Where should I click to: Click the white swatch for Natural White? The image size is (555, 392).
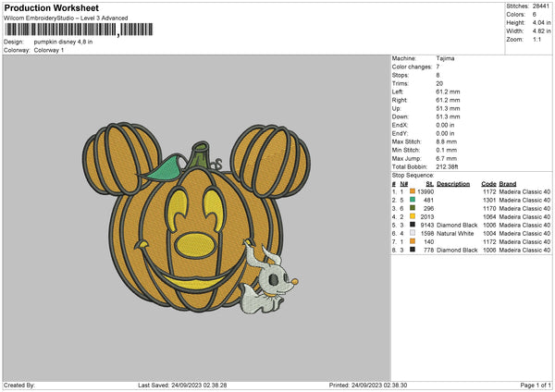[x=413, y=233]
